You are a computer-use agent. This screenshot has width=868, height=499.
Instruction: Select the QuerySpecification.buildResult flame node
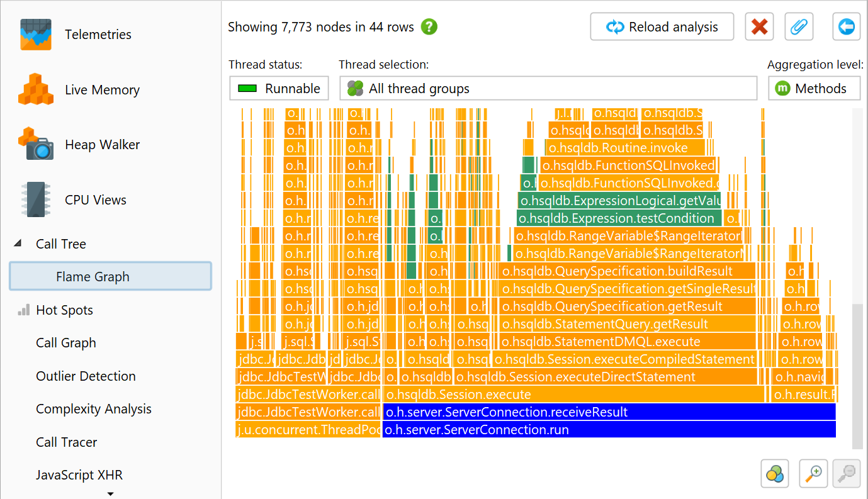pos(627,271)
